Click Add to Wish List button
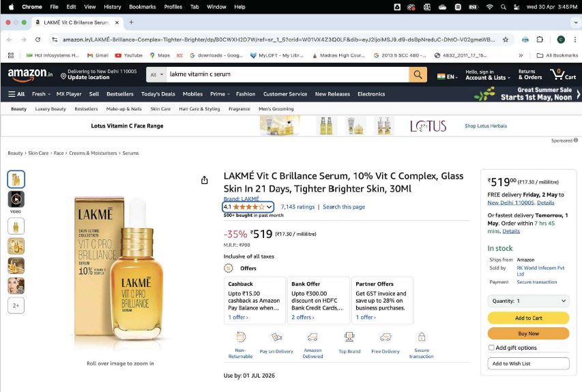582x392 pixels. click(x=528, y=363)
